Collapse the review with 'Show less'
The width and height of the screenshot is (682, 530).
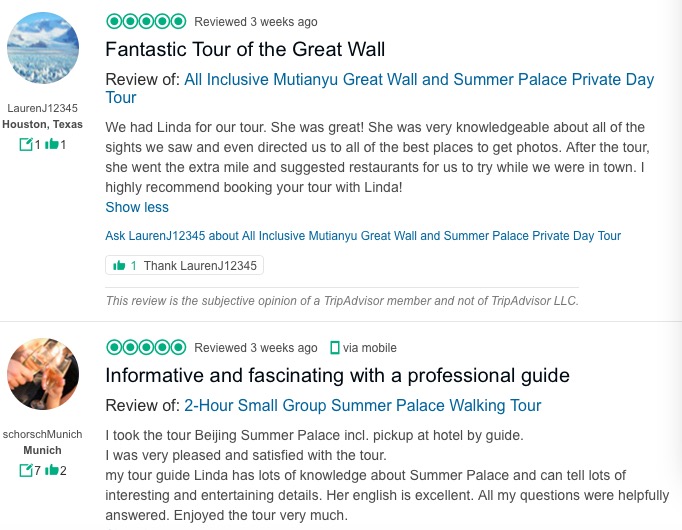137,207
